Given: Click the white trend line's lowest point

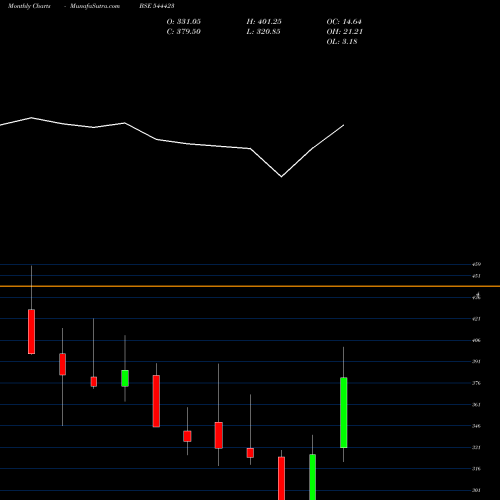Looking at the screenshot, I should (x=281, y=176).
